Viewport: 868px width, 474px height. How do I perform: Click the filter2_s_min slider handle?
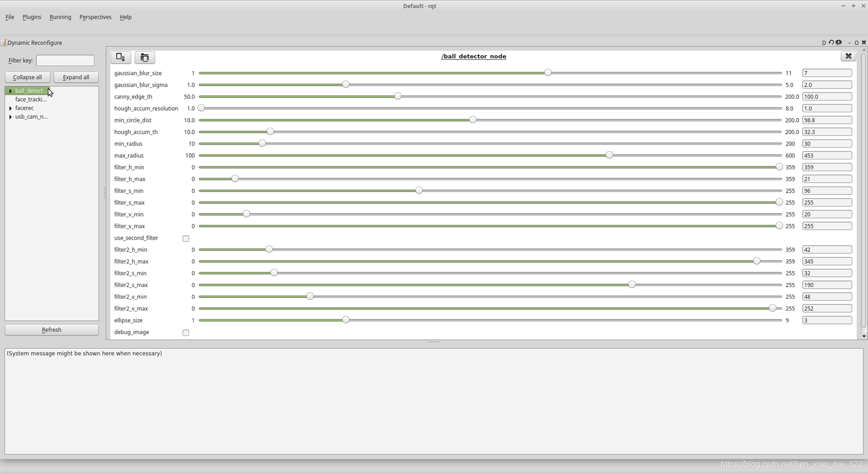pos(274,273)
